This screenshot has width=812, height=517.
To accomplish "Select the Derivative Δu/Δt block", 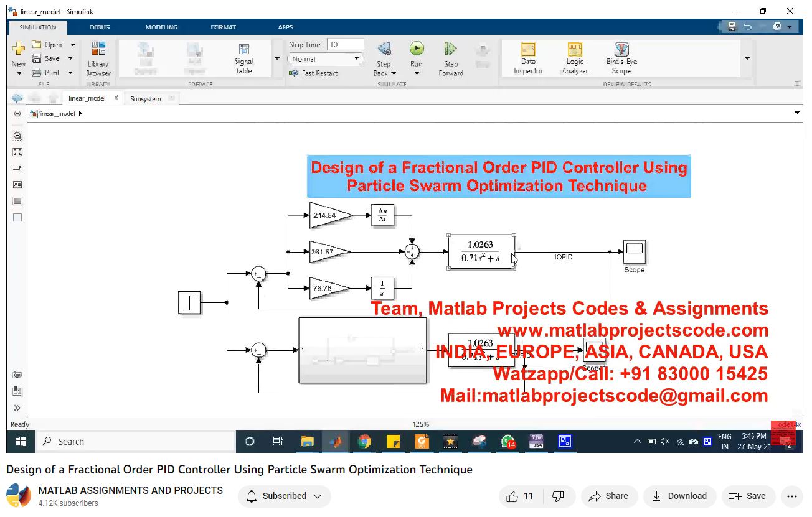I will [x=382, y=215].
